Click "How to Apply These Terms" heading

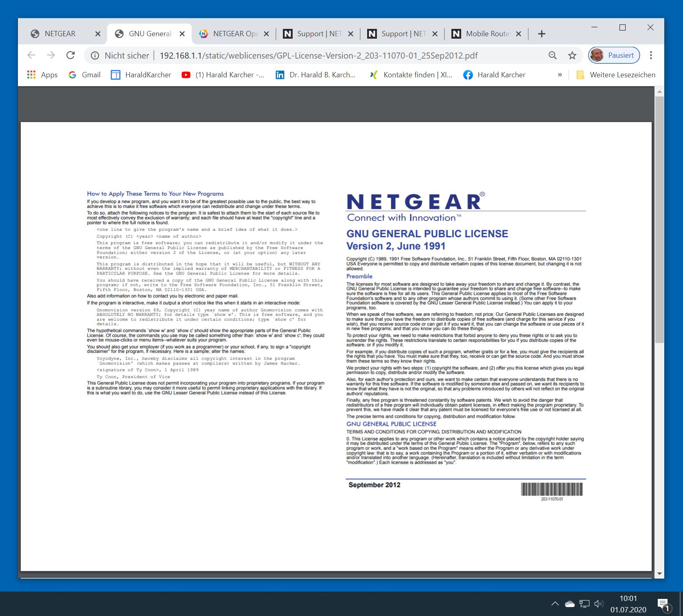pos(155,194)
